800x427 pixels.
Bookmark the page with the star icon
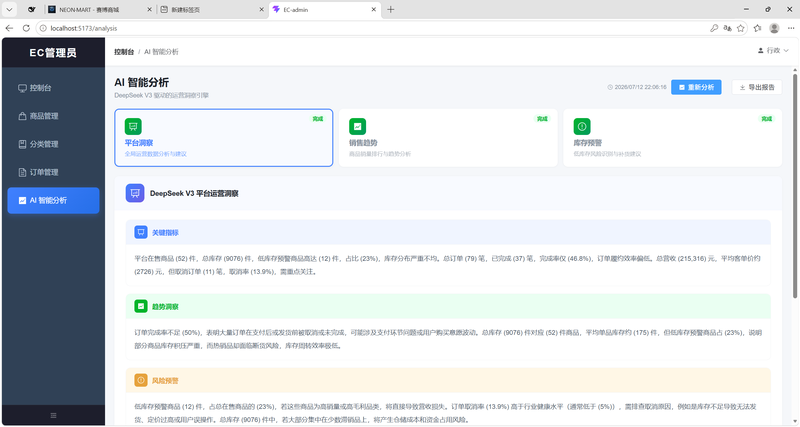[x=740, y=28]
